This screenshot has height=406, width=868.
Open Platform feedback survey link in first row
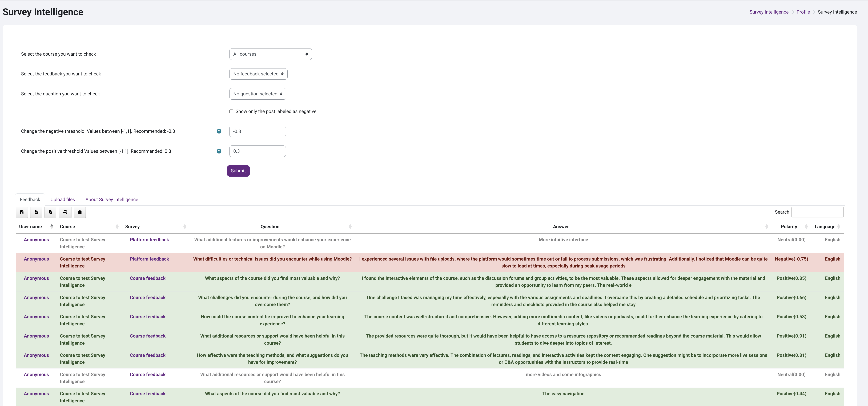pyautogui.click(x=149, y=240)
